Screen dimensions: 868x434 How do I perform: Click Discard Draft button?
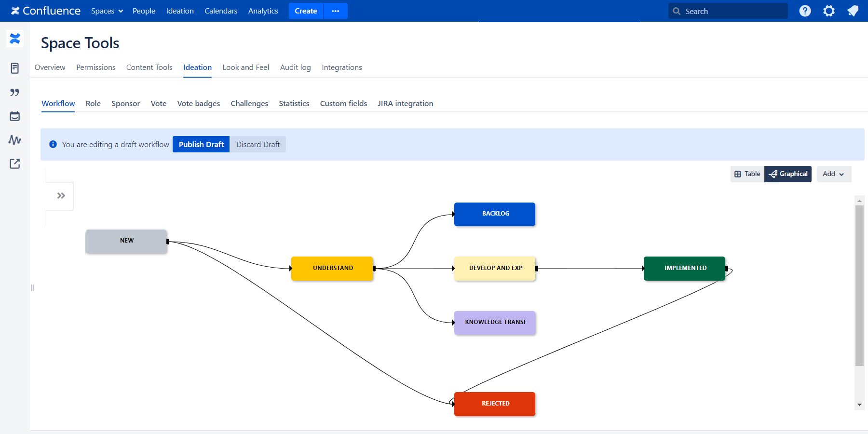(x=258, y=144)
